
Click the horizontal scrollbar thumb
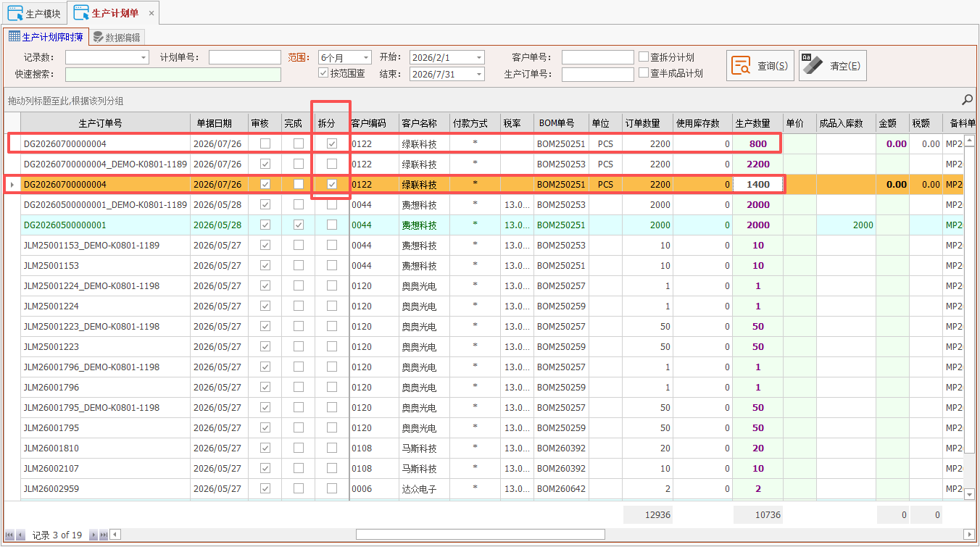tap(480, 535)
